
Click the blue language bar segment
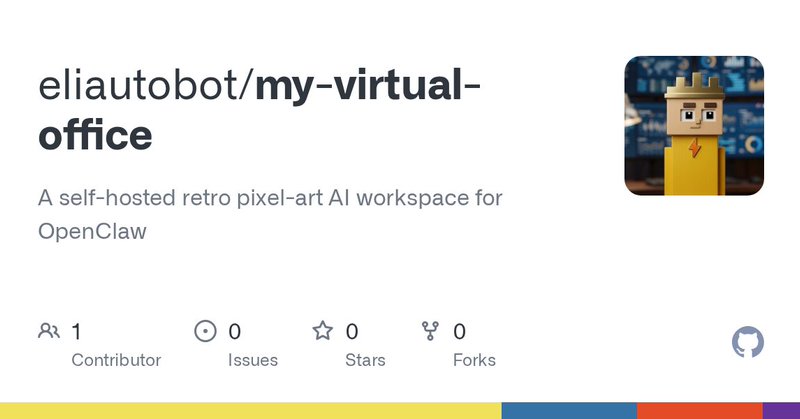tap(569, 411)
